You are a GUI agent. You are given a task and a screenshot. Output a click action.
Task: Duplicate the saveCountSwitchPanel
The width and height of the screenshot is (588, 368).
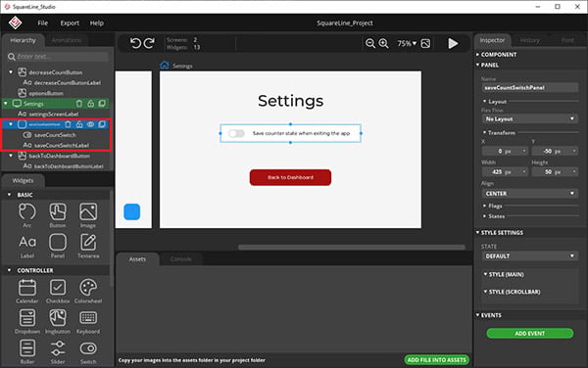[102, 124]
